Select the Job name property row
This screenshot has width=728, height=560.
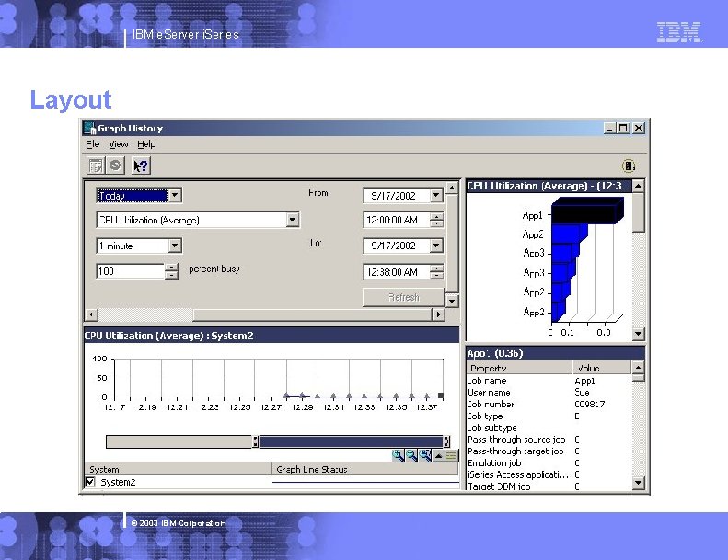click(x=549, y=381)
